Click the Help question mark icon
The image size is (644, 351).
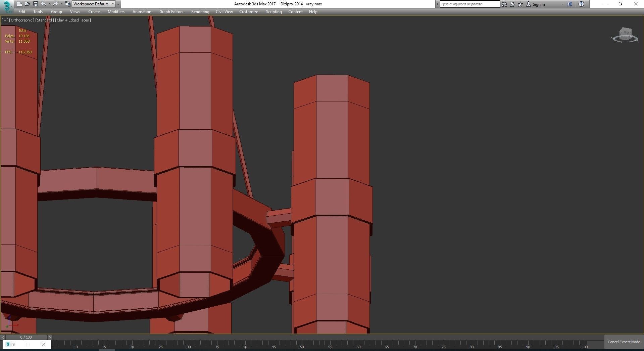pyautogui.click(x=581, y=4)
